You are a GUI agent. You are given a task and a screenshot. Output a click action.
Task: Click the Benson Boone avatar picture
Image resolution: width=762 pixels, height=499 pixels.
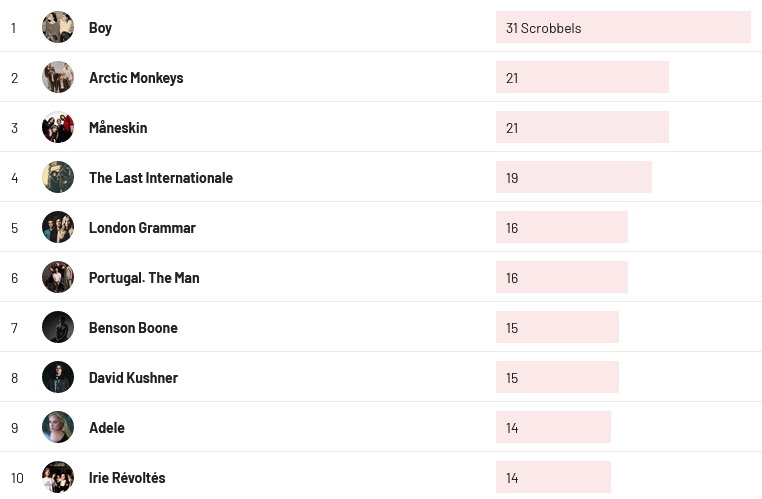58,327
